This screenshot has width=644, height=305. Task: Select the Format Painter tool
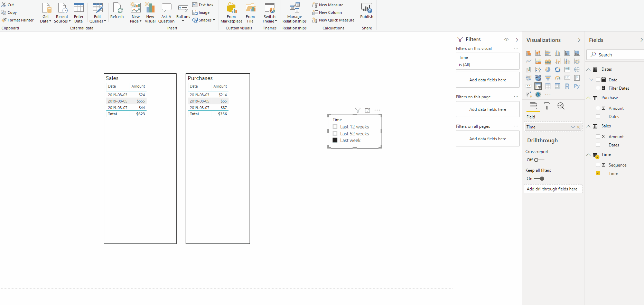(x=18, y=20)
